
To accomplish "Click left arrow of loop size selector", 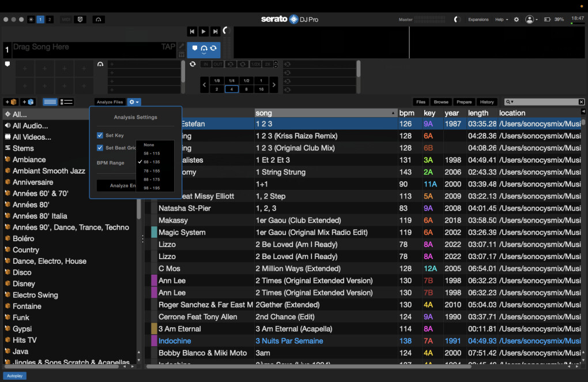I will pyautogui.click(x=205, y=85).
